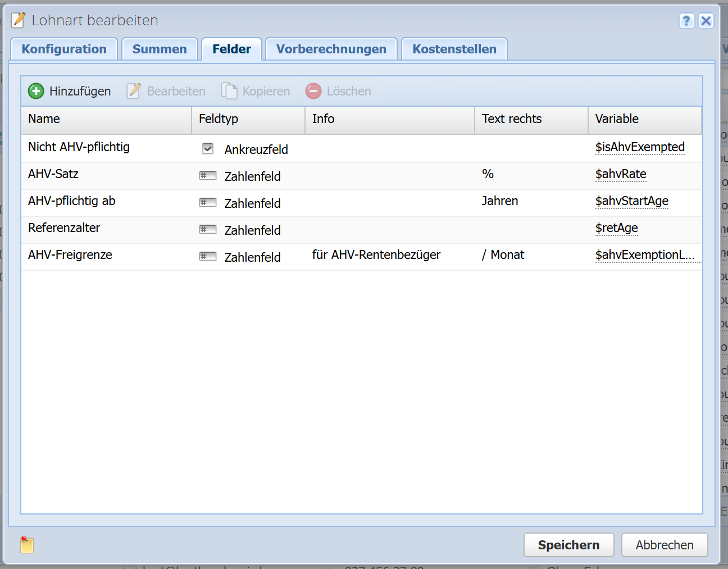
Task: Open help with the question mark icon
Action: point(686,21)
